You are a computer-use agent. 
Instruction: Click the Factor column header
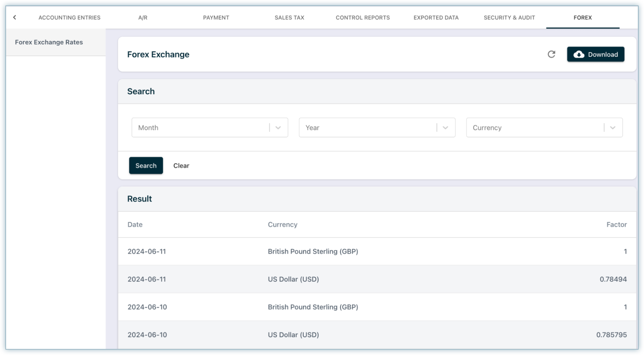point(616,225)
